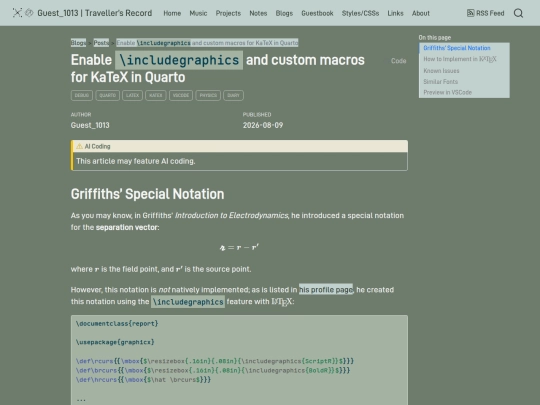Viewport: 540px width, 405px height.
Task: Open the About nav item
Action: coord(421,13)
